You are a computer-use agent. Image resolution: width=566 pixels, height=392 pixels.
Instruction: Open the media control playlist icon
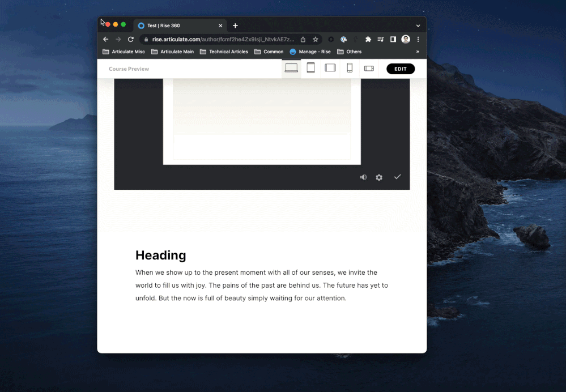[381, 39]
